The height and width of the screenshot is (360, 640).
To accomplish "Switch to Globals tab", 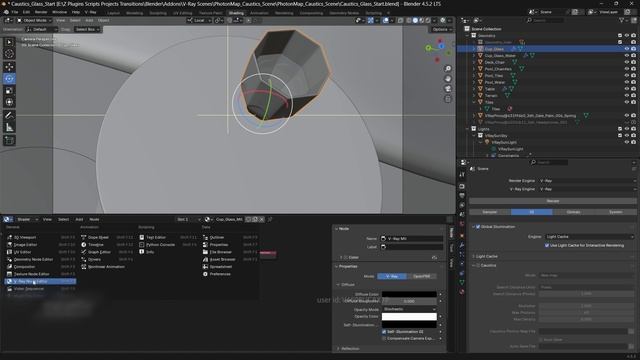I will click(x=573, y=212).
